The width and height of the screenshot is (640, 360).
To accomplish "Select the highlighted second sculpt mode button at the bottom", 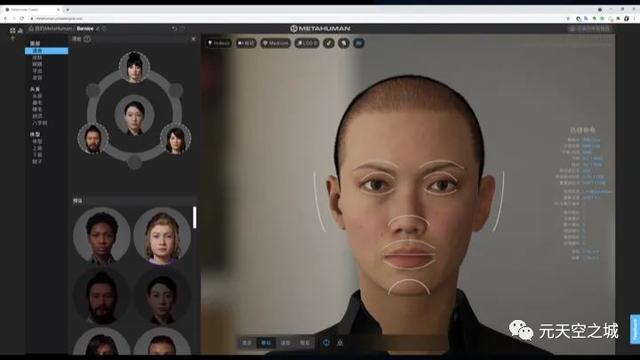I will 266,343.
